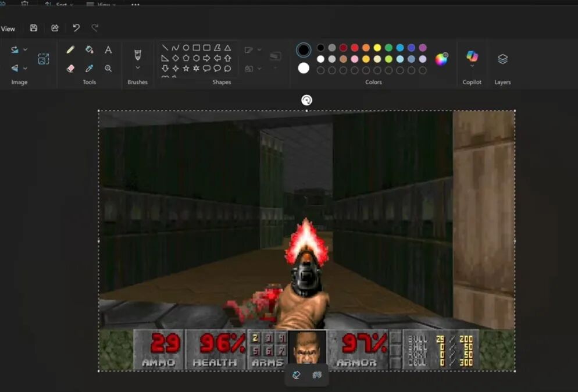Open the View menu
Image resolution: width=578 pixels, height=392 pixels.
coord(8,28)
